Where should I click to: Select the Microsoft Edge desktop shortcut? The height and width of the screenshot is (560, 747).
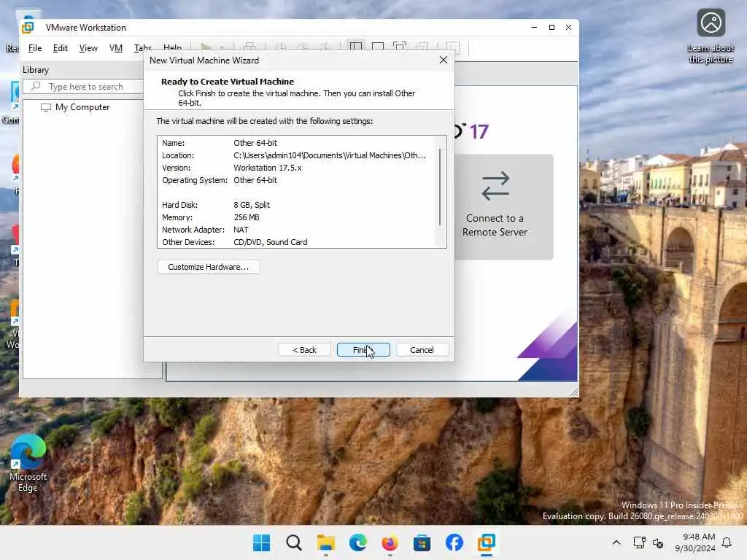point(28,462)
